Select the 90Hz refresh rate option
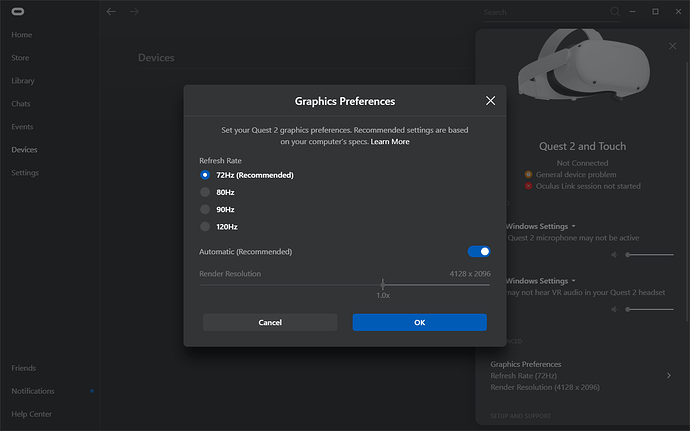The height and width of the screenshot is (431, 690). pyautogui.click(x=206, y=210)
